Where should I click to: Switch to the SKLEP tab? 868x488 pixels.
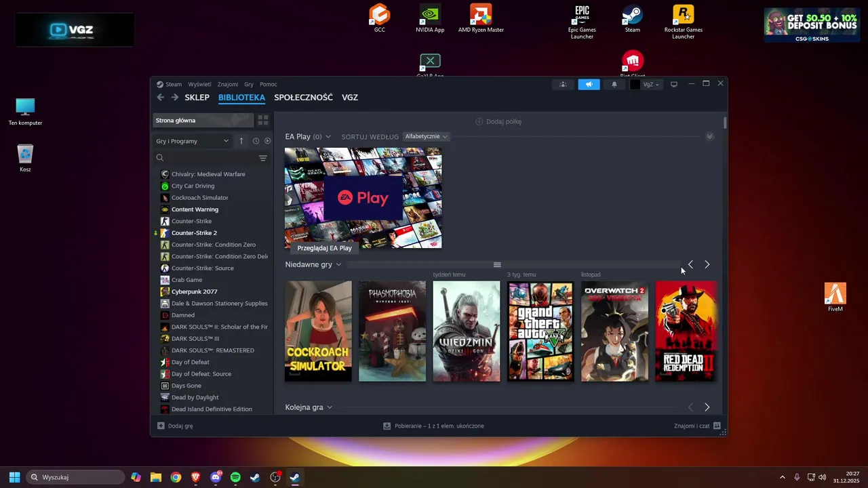(x=197, y=98)
